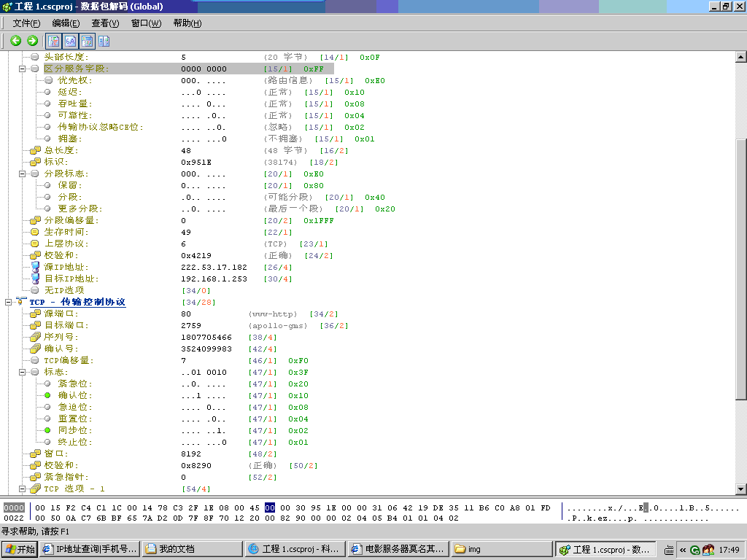This screenshot has height=560, width=747.
Task: Click the green back navigation arrow
Action: pos(15,41)
